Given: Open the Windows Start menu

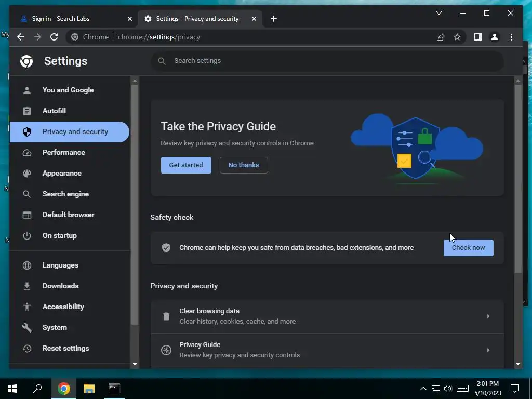Looking at the screenshot, I should click(x=12, y=389).
